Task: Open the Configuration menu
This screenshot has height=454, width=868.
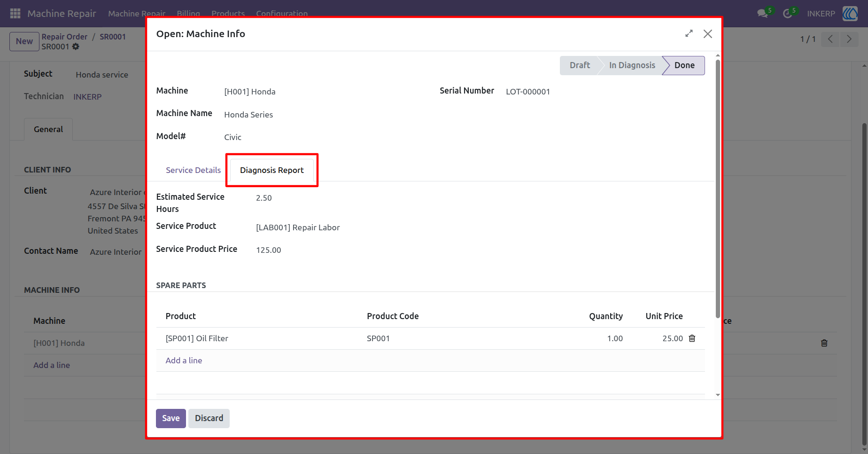Action: [282, 14]
